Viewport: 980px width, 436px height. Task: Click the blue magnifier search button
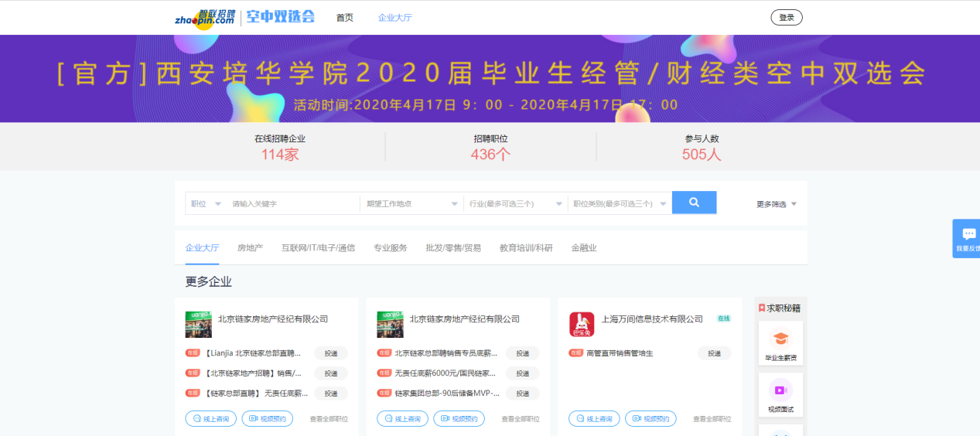point(694,203)
